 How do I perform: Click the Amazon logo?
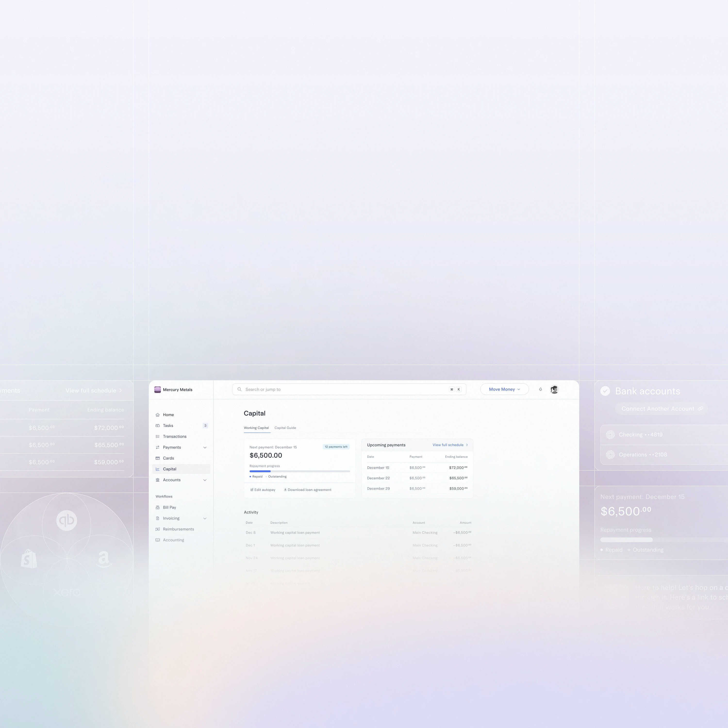(x=104, y=559)
